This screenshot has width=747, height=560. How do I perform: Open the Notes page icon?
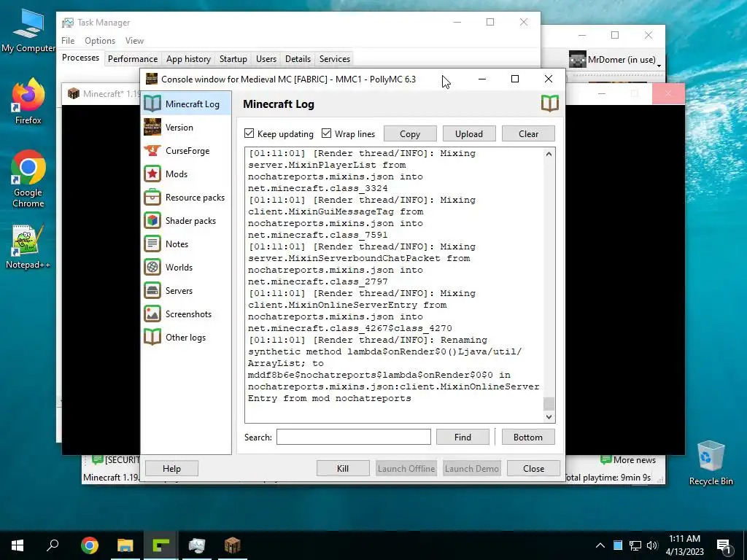[152, 244]
